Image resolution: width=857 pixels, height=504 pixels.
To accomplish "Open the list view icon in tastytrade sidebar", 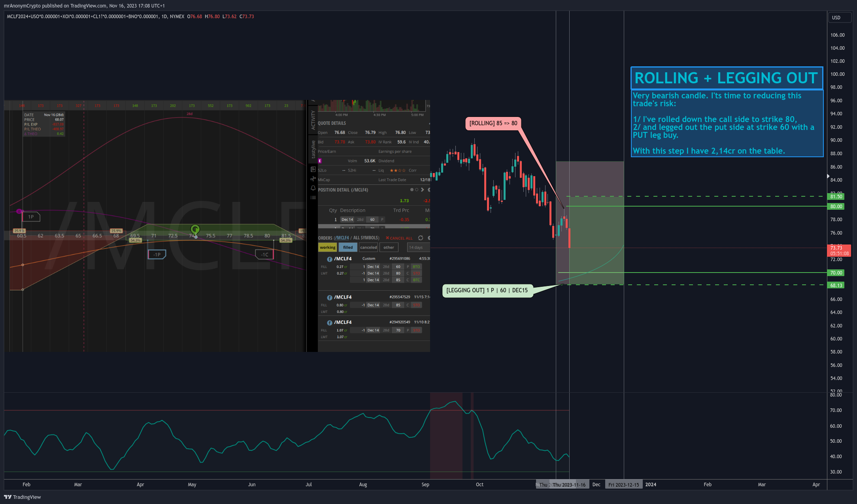I will click(313, 197).
